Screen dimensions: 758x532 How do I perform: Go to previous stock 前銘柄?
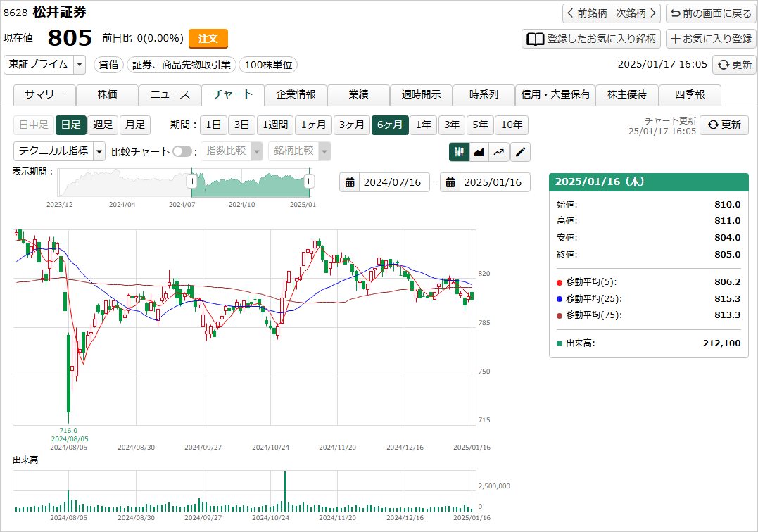pos(588,13)
